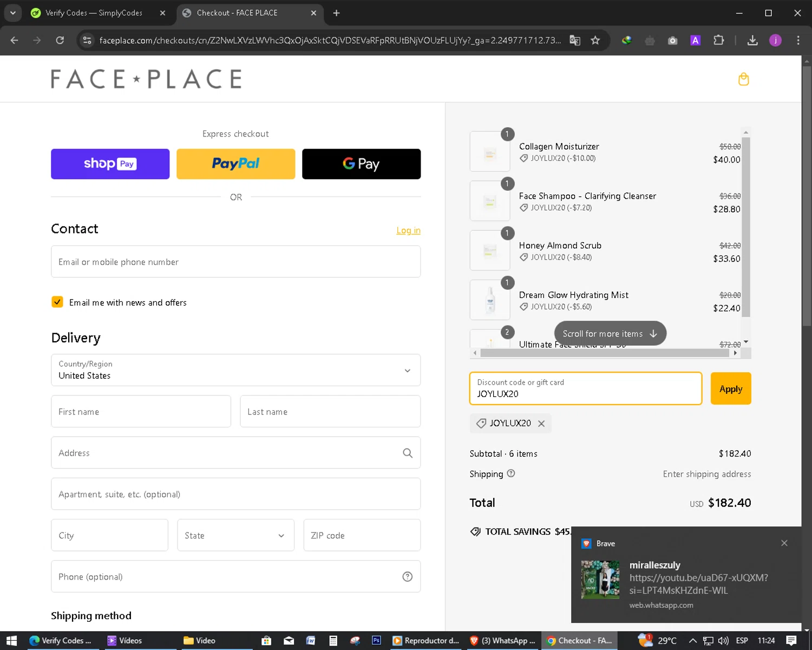This screenshot has width=812, height=650.
Task: Focus the City field
Action: tap(109, 535)
